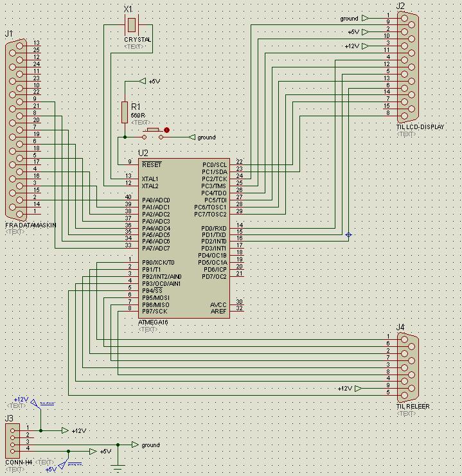
Task: Select the X1 crystal symbol
Action: pyautogui.click(x=132, y=25)
